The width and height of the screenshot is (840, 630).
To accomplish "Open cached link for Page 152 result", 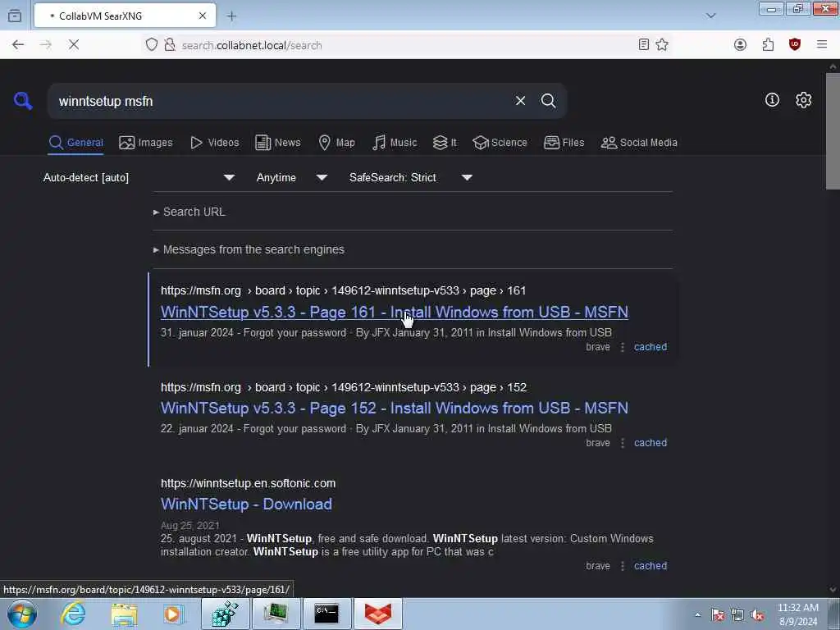I will 651,443.
